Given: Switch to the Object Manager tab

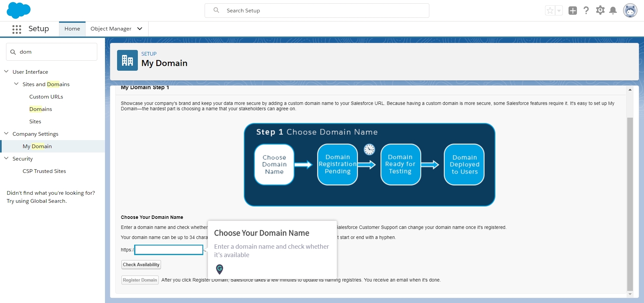Looking at the screenshot, I should 111,29.
